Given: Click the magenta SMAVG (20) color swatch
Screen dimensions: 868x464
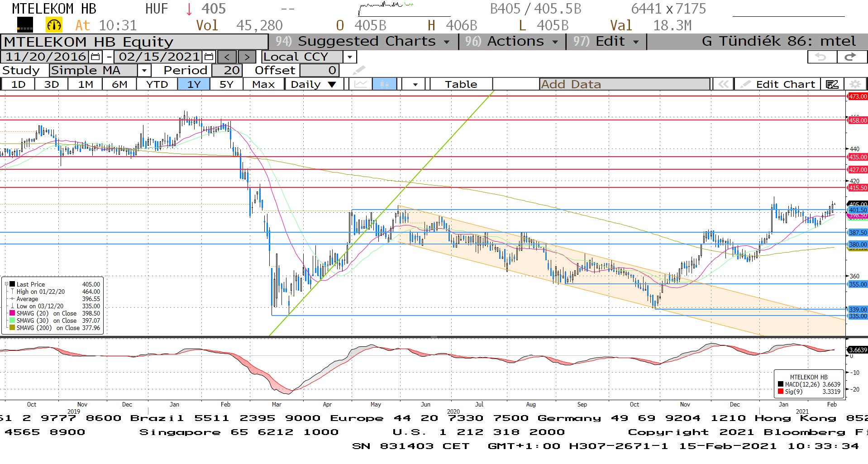Looking at the screenshot, I should coord(13,313).
